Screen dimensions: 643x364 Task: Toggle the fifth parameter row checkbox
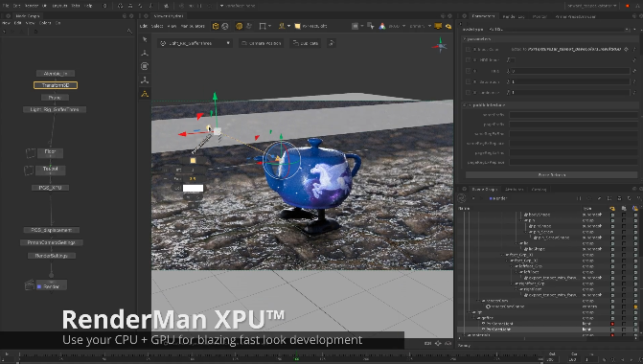point(468,93)
